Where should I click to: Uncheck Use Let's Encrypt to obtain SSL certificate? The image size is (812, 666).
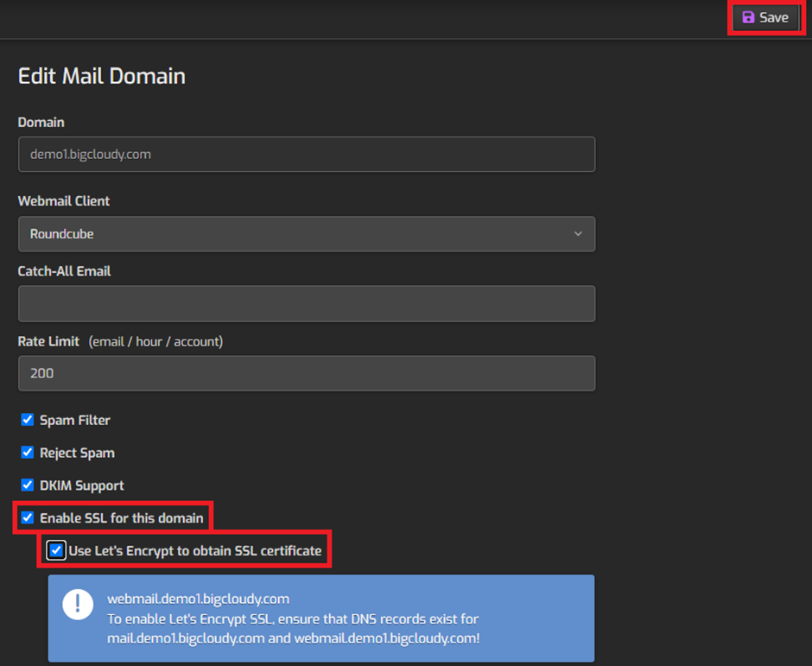pyautogui.click(x=55, y=549)
